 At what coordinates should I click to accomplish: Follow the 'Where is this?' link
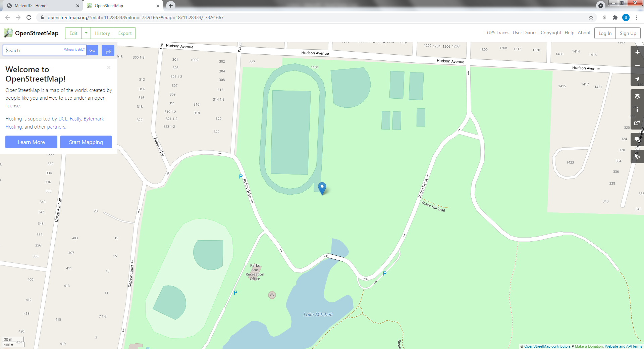(x=74, y=50)
